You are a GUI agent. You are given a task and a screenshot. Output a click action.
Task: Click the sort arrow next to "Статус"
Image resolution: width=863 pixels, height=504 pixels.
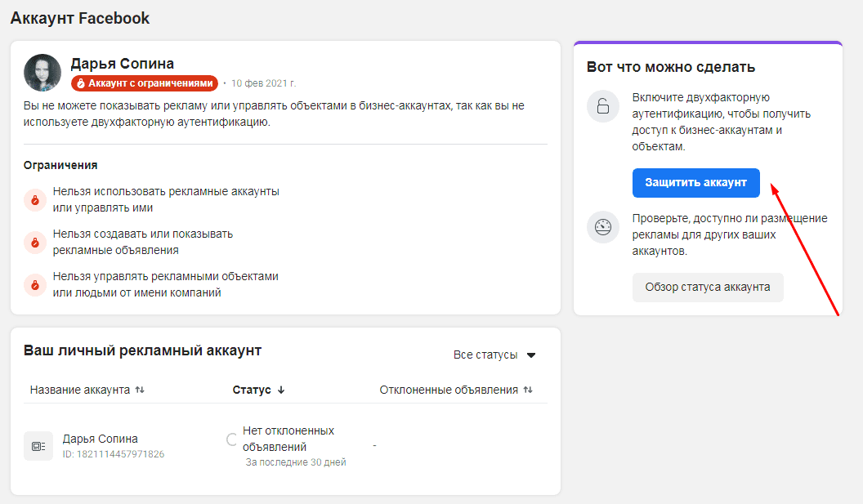(x=281, y=390)
